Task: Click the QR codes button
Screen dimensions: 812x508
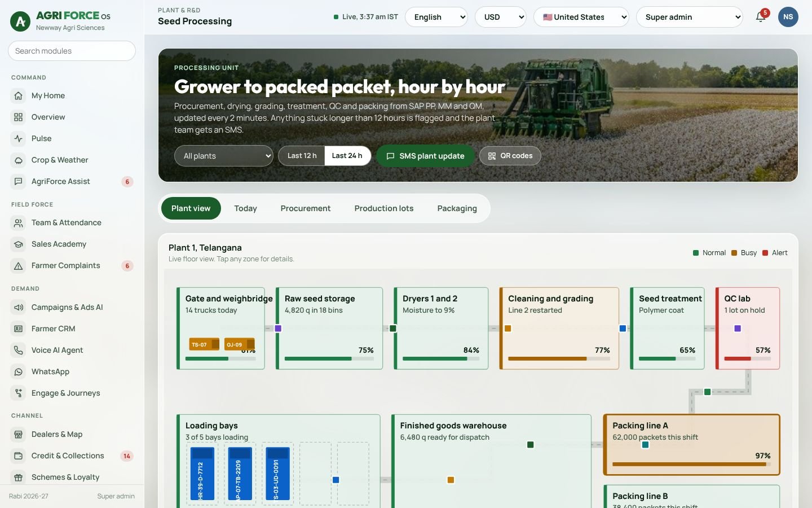Action: click(x=510, y=156)
